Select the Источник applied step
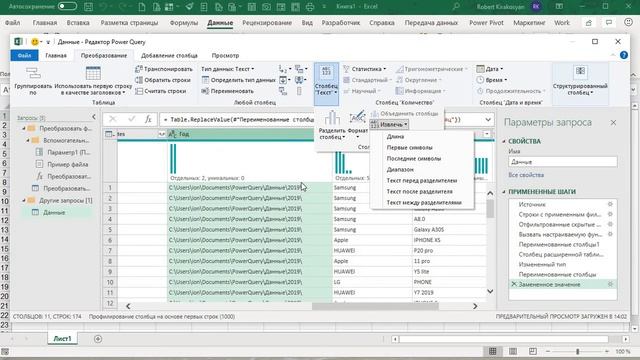 tap(532, 204)
